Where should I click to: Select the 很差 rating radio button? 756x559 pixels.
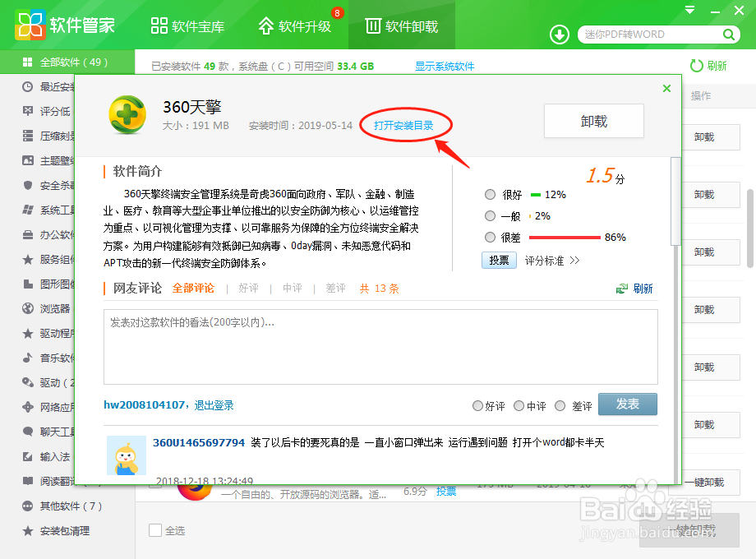tap(490, 237)
